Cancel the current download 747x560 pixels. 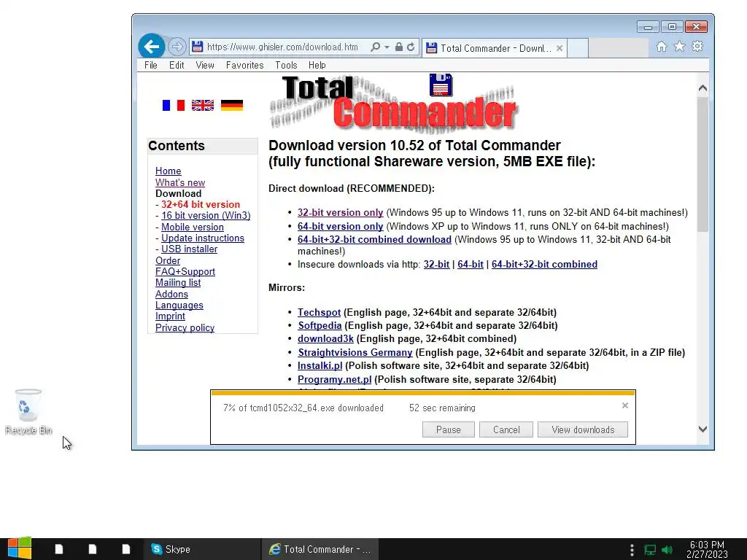(x=506, y=429)
